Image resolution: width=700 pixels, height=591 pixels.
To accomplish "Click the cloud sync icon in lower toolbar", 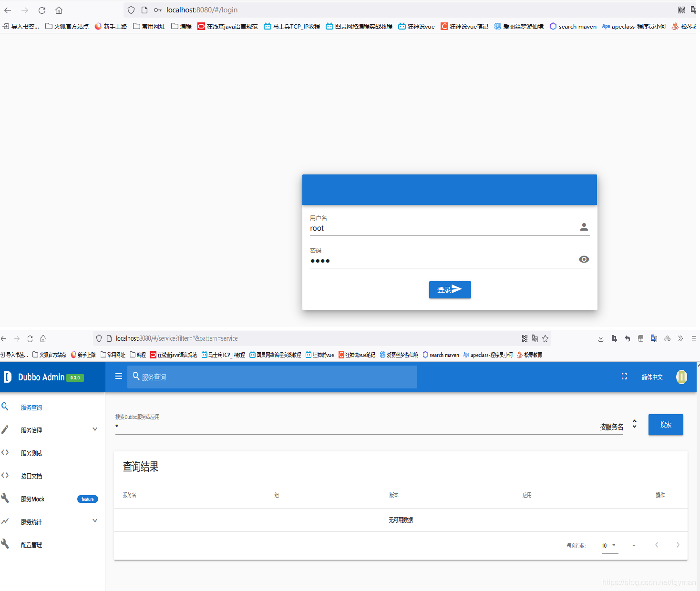I will [x=667, y=338].
